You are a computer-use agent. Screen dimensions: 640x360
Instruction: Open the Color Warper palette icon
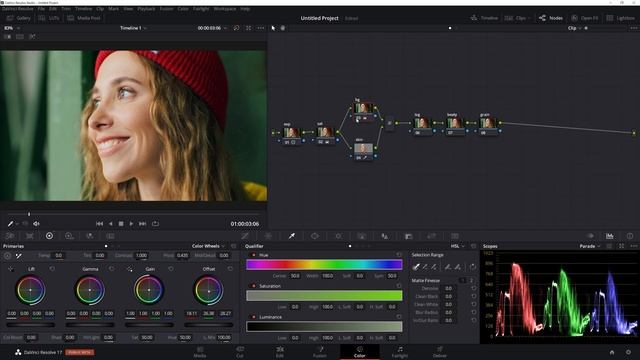(268, 236)
